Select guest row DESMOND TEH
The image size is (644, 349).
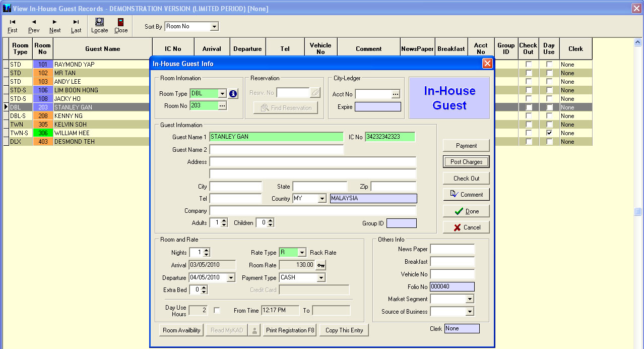coord(103,142)
